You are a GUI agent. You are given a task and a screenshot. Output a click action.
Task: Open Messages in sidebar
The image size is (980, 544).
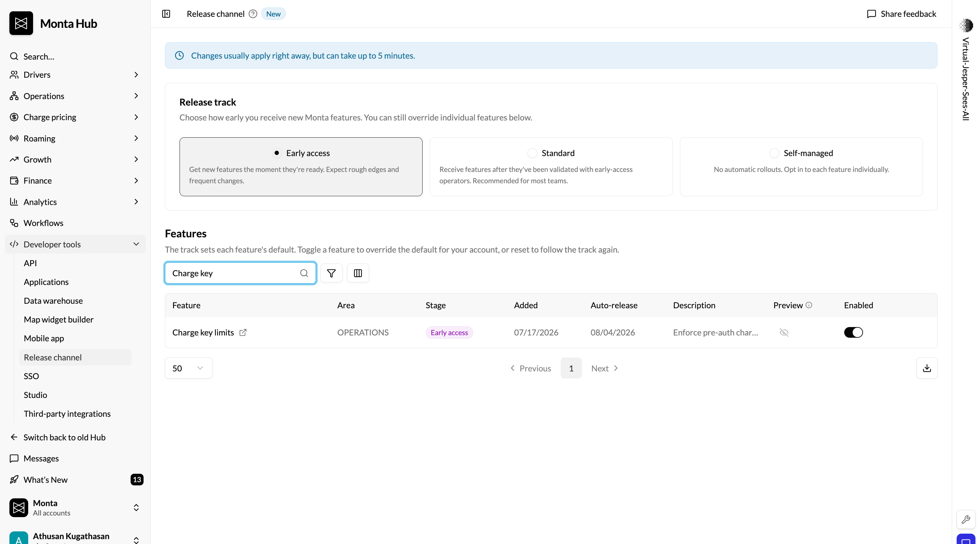tap(75, 459)
